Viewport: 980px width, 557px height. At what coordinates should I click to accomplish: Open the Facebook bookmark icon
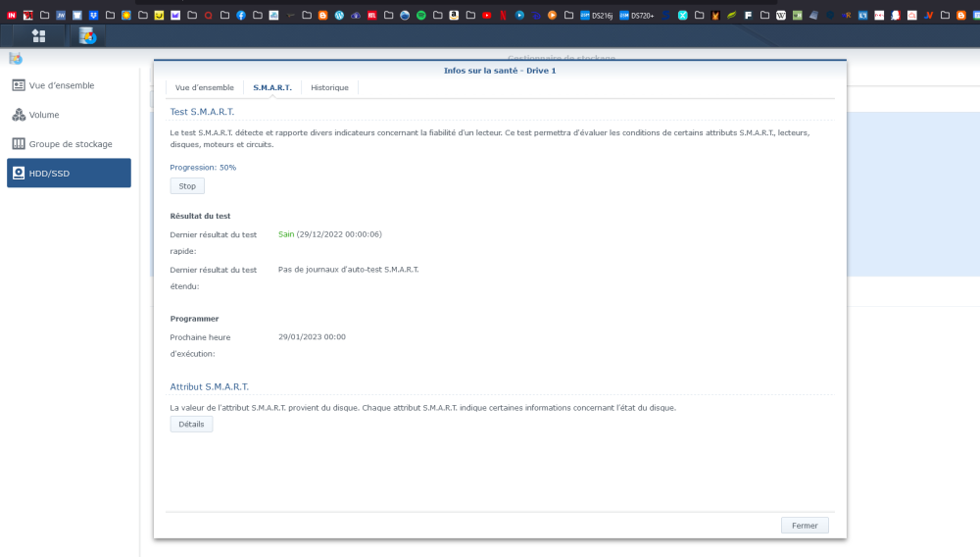point(241,16)
